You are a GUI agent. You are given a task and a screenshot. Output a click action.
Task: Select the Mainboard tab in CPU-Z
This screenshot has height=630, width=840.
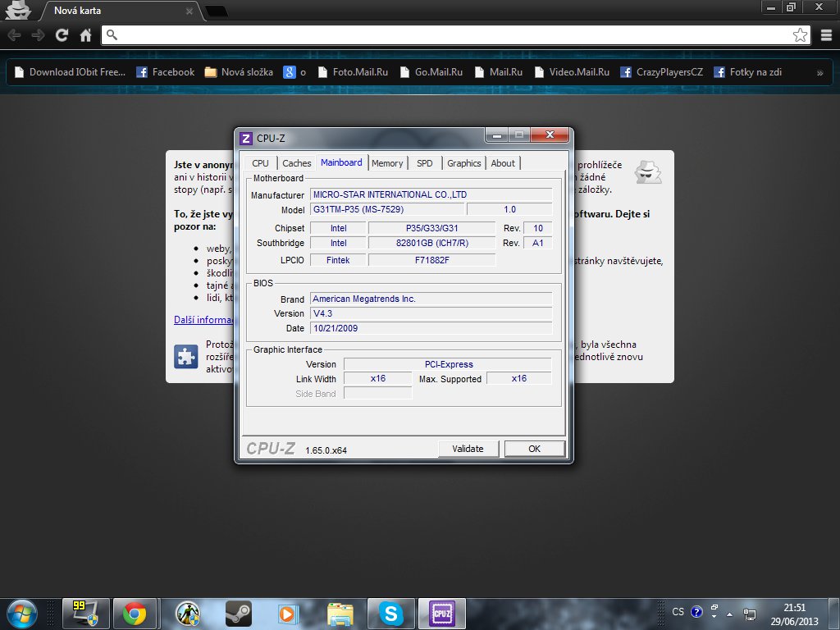(x=341, y=162)
